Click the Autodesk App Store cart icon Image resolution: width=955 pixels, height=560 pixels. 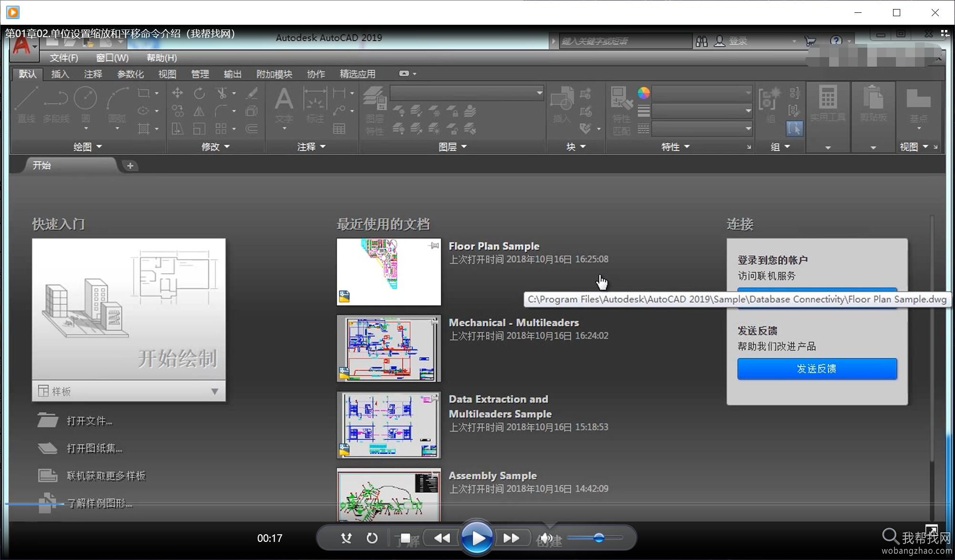pos(810,41)
